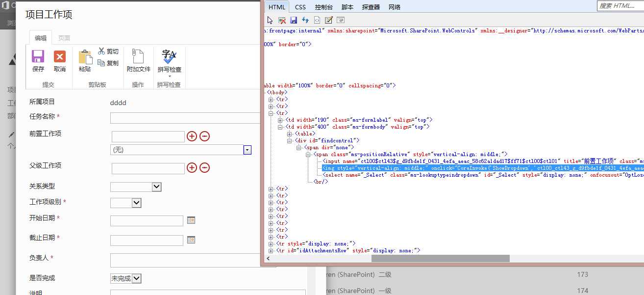Click the dev tools edit pencil icon
Viewport: 644px width, 295px height.
pyautogui.click(x=329, y=20)
